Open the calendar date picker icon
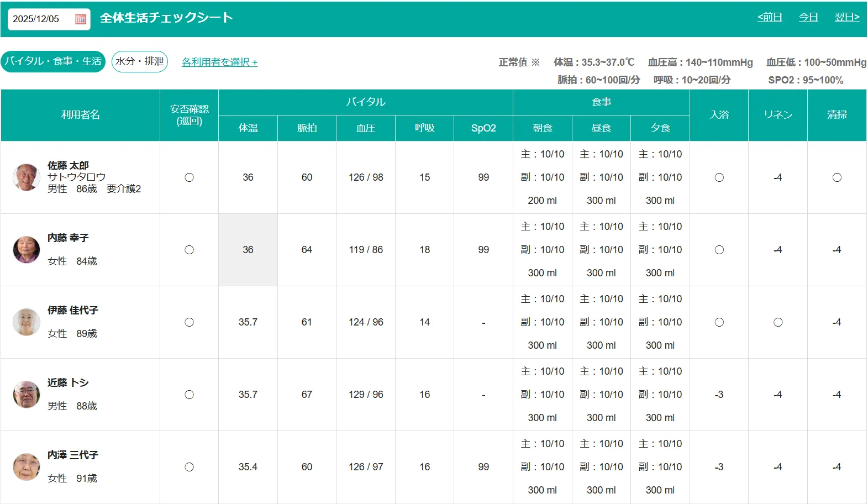This screenshot has height=504, width=868. 81,19
